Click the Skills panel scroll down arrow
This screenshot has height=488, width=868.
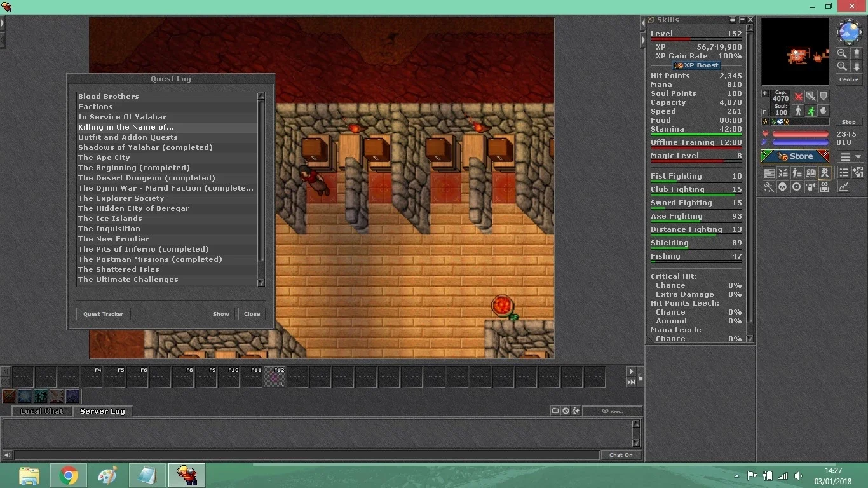click(x=750, y=339)
